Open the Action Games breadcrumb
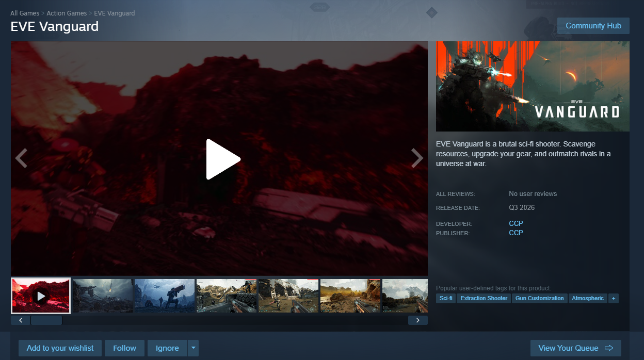The image size is (644, 360). [67, 13]
